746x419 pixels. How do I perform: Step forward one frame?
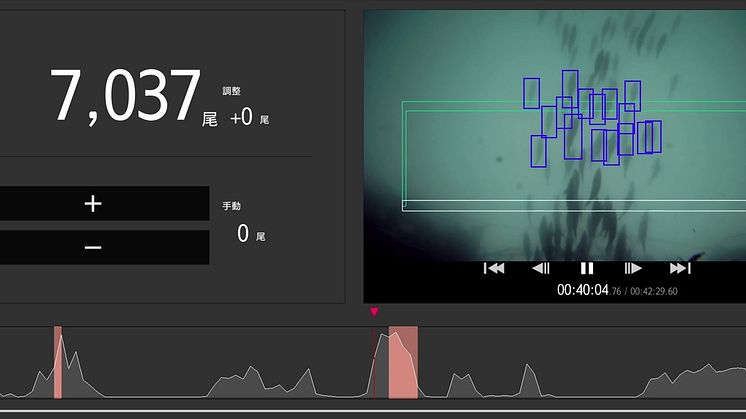click(x=633, y=268)
